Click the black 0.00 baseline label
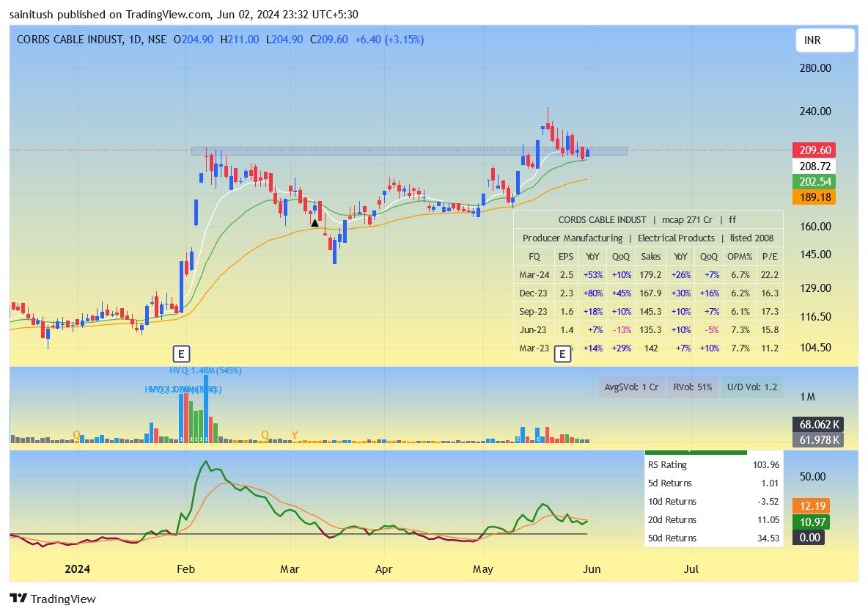The height and width of the screenshot is (614, 868). coord(809,538)
